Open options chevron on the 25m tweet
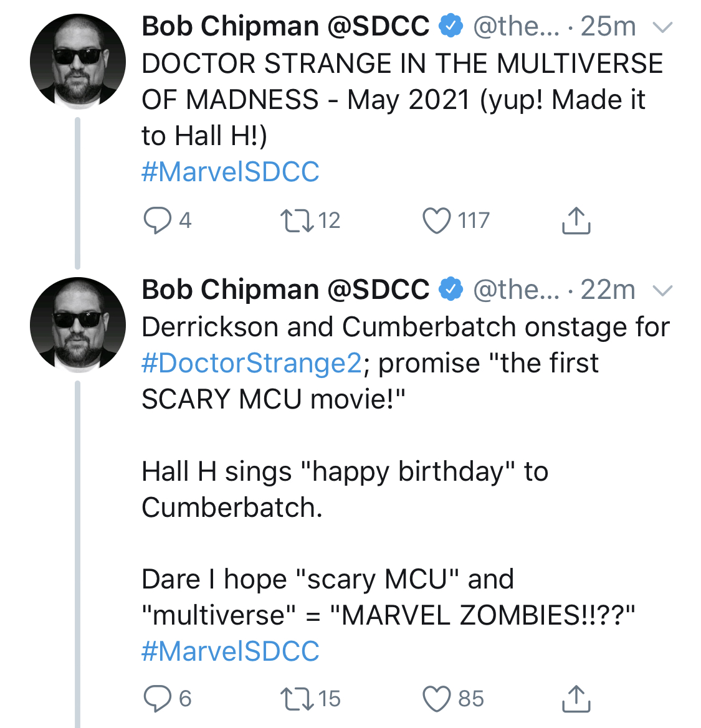The image size is (701, 728). point(663,28)
